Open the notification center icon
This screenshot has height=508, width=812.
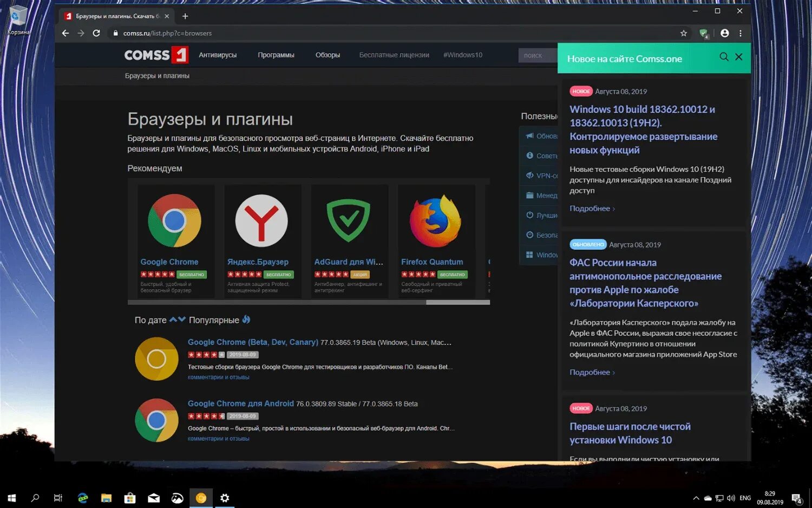(797, 498)
